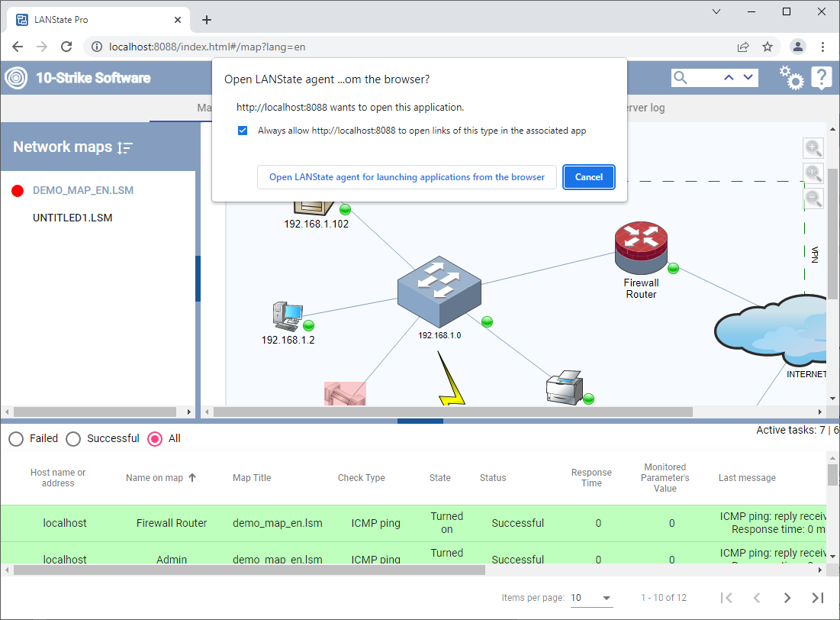Select the 192.168.1.2 workstation icon
Screen dimensions: 840x620
pyautogui.click(x=288, y=316)
